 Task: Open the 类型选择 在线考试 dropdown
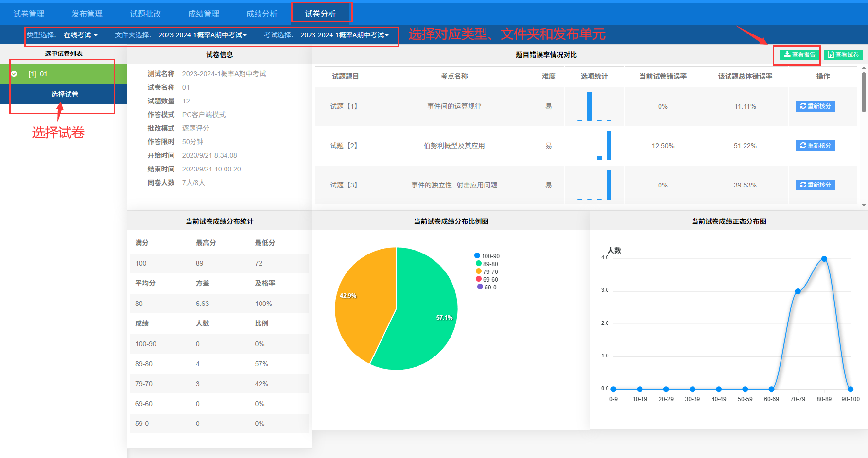[81, 35]
